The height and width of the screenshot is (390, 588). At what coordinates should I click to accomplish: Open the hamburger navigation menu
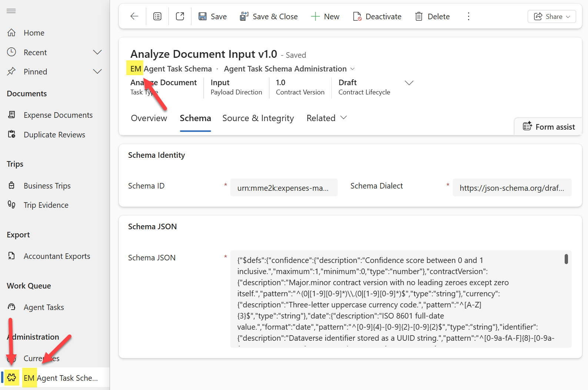pos(11,11)
